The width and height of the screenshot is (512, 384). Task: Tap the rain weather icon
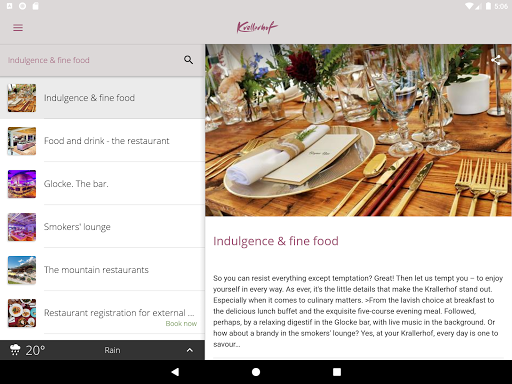tap(15, 350)
